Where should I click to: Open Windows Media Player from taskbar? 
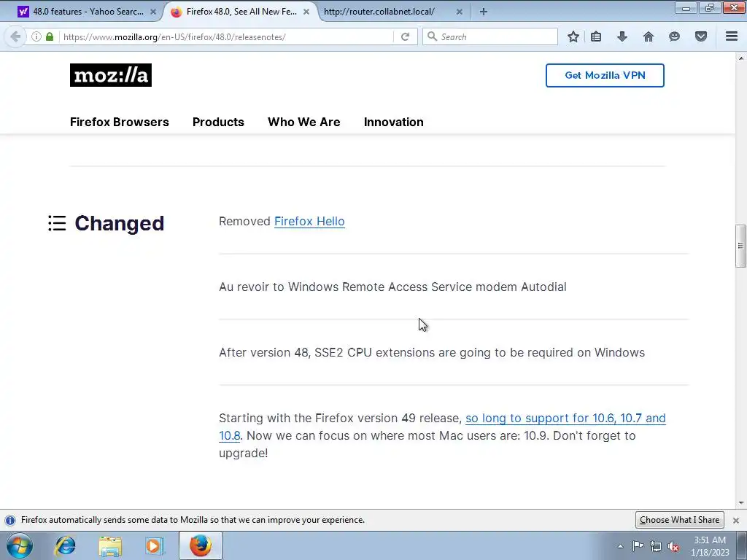pyautogui.click(x=154, y=545)
